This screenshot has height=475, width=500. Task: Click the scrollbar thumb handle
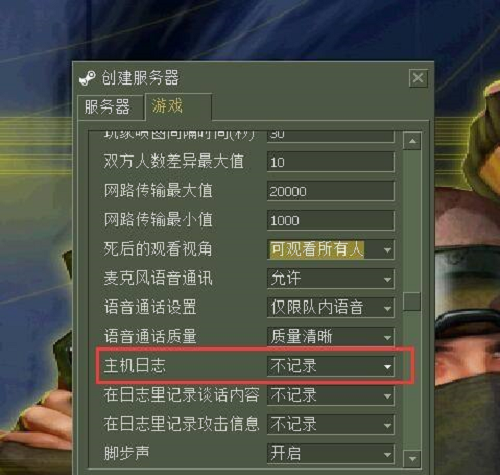click(x=412, y=301)
